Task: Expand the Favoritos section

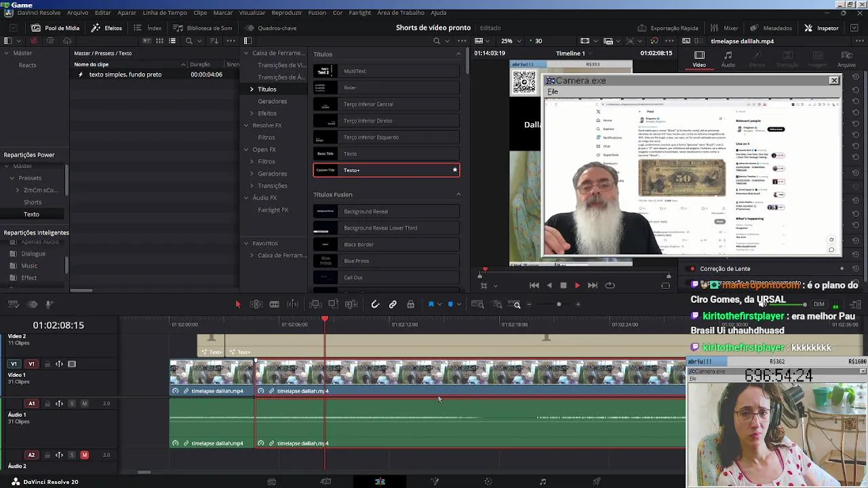Action: click(246, 243)
